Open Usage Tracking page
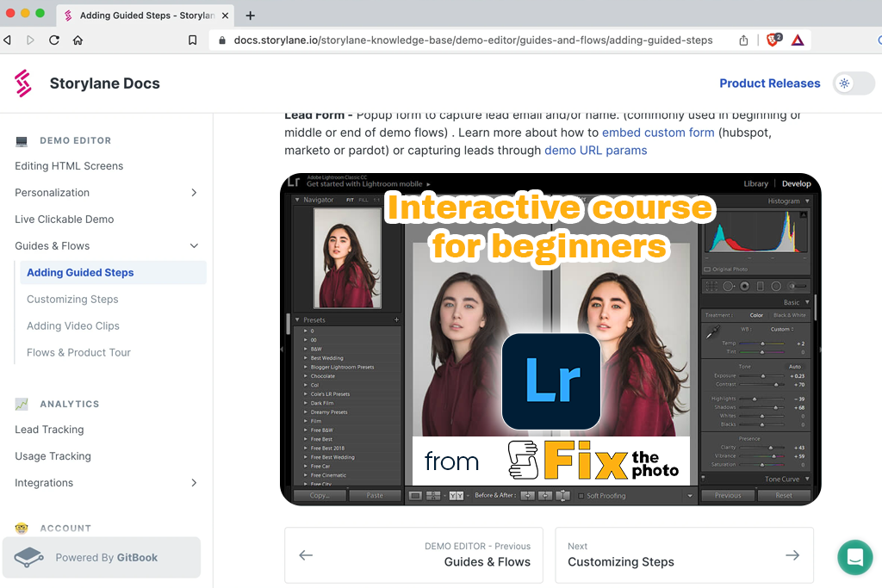Image resolution: width=882 pixels, height=588 pixels. 53,456
